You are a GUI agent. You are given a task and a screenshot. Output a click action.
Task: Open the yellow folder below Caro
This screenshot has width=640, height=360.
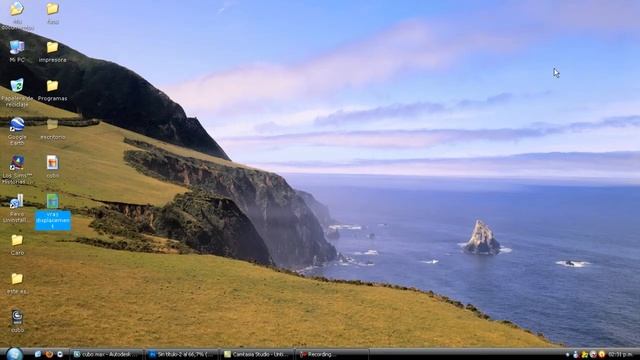17,283
